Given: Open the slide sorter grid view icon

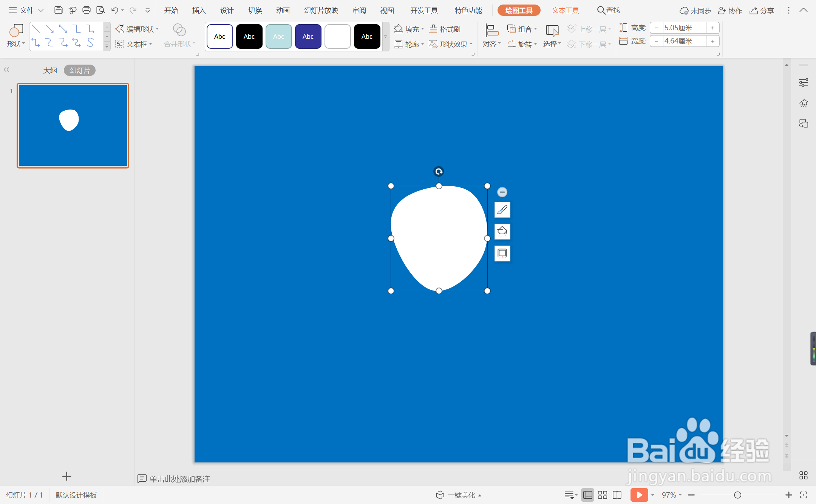Looking at the screenshot, I should [x=603, y=495].
